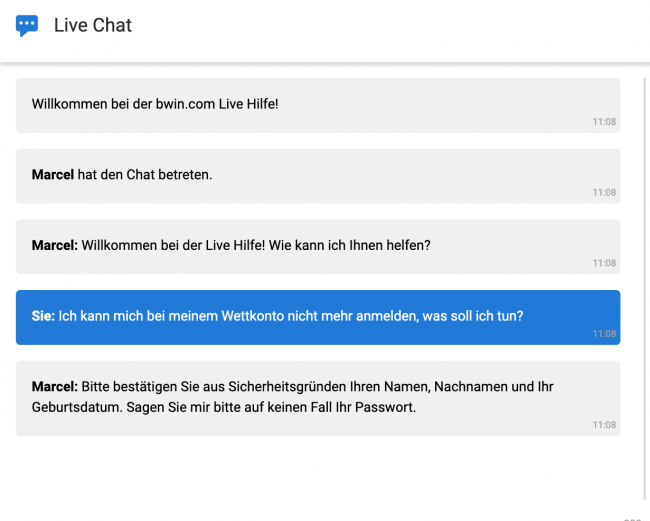The height and width of the screenshot is (521, 650).
Task: Select the bwin.com welcome message bubble
Action: tap(318, 105)
